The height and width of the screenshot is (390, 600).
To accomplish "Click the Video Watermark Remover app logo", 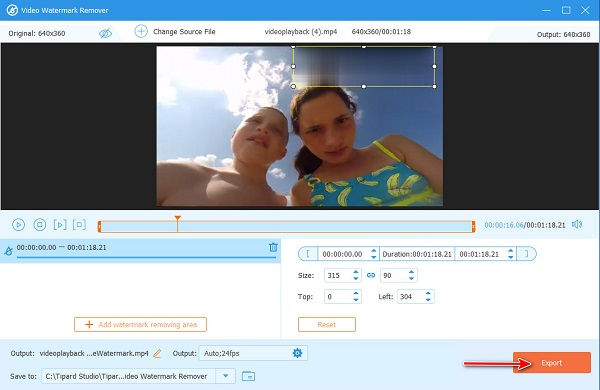I will point(12,10).
